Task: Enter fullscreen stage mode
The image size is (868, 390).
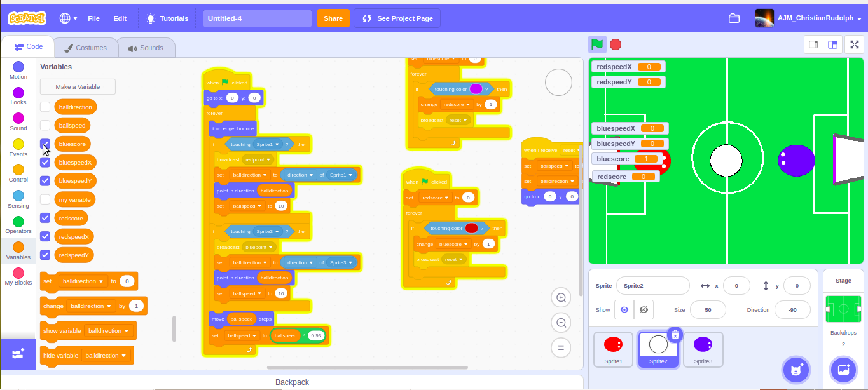Action: click(855, 44)
